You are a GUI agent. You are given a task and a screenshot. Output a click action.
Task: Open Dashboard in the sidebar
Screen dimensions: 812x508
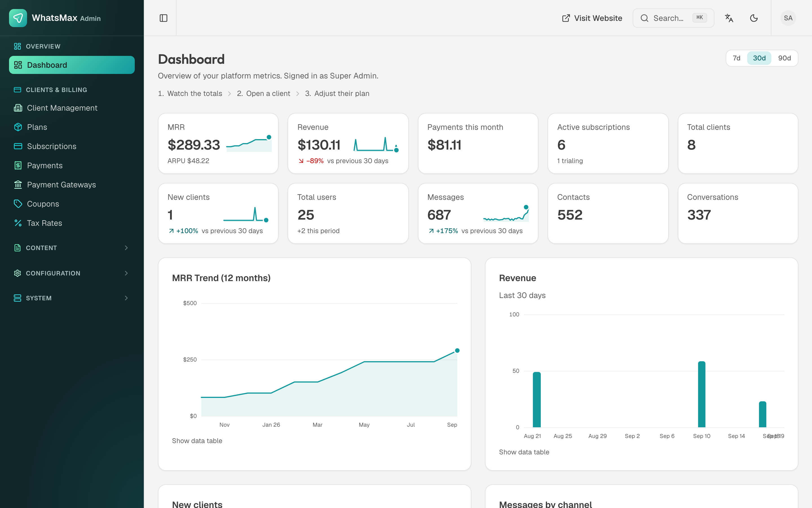(x=72, y=65)
